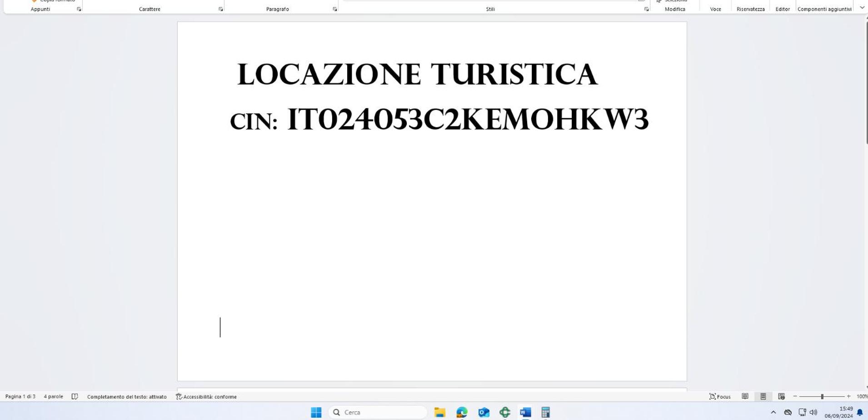Switch to Web Layout view icon

pyautogui.click(x=781, y=396)
